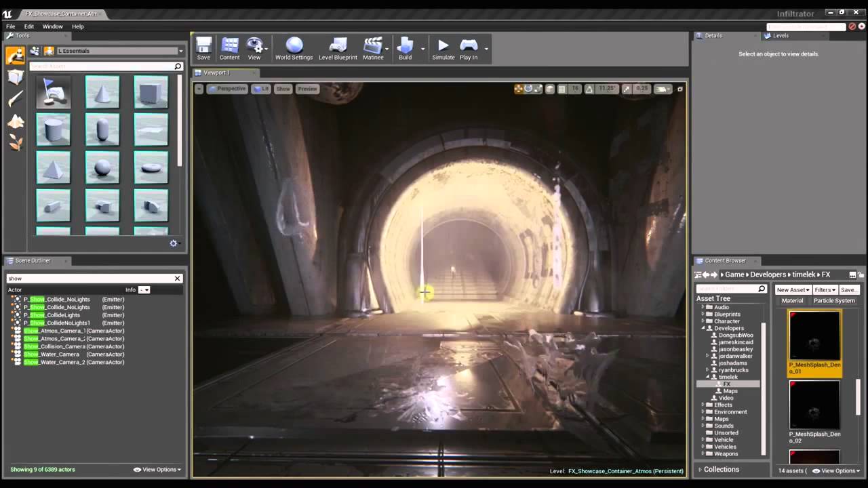Screen dimensions: 868x488
Task: Select the pyramid primitive thumbnail
Action: coord(53,168)
